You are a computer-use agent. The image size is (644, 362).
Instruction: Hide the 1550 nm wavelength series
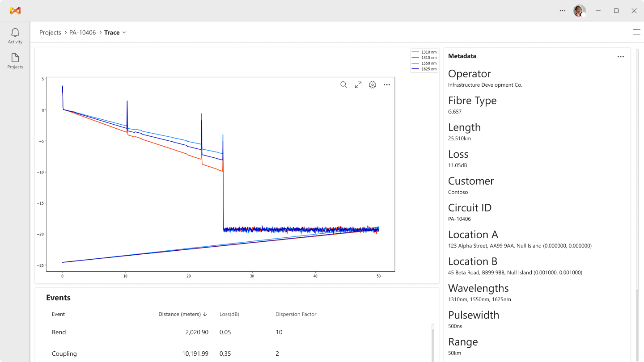pyautogui.click(x=424, y=63)
